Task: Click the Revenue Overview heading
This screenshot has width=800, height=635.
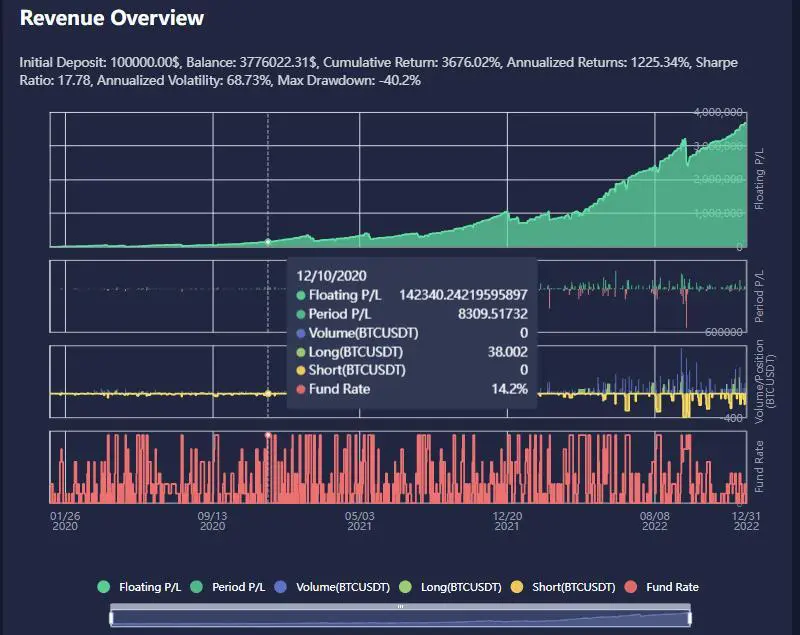Action: point(112,18)
